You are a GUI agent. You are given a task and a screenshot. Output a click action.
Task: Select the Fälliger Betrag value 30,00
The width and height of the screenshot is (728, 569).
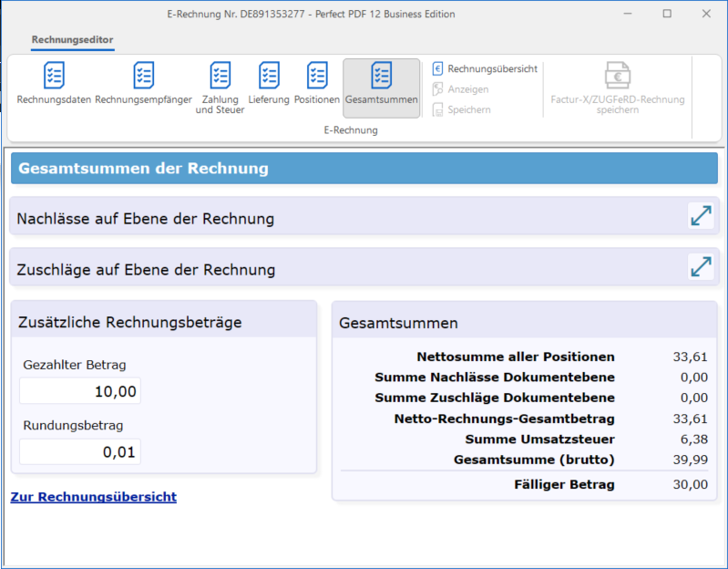[x=692, y=484]
